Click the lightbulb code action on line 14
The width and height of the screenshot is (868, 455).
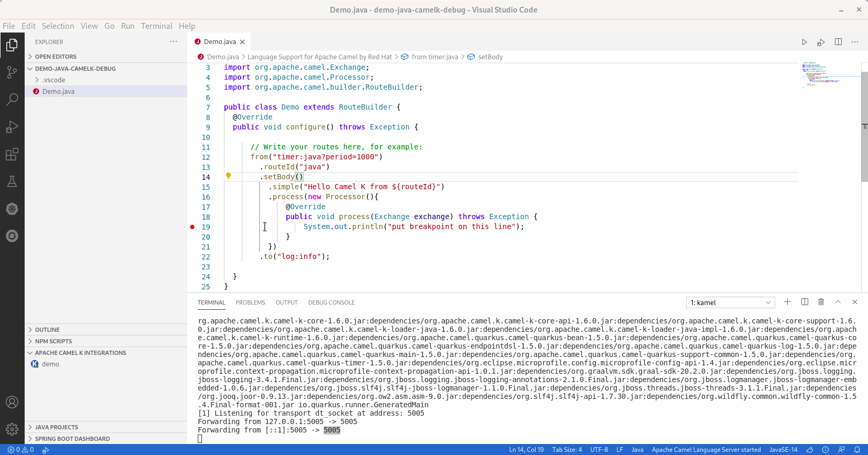(228, 176)
